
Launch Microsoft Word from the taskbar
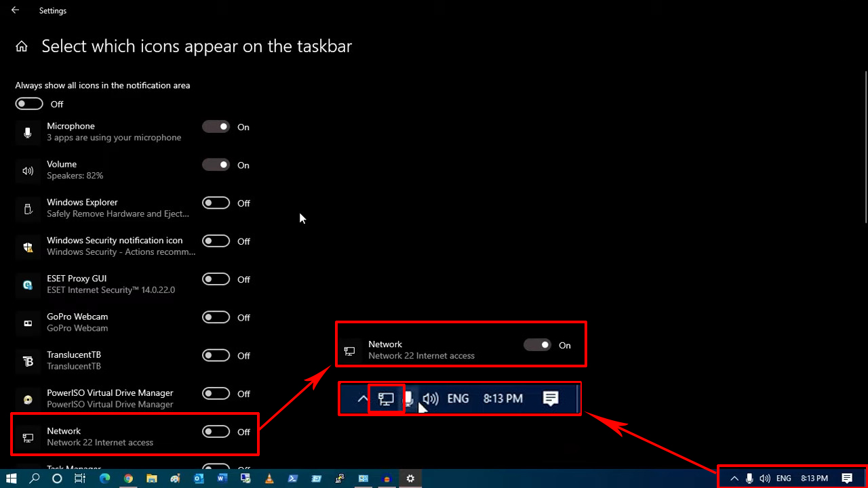pyautogui.click(x=222, y=479)
